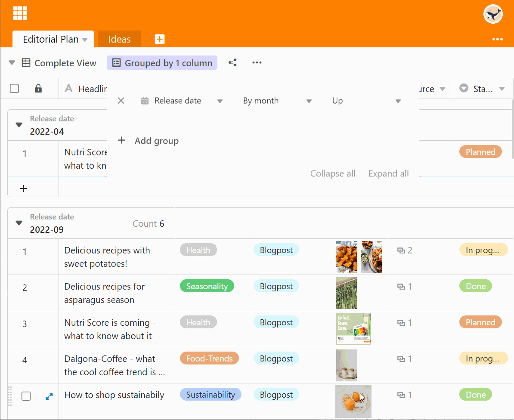Add a new table with plus icon

point(159,39)
